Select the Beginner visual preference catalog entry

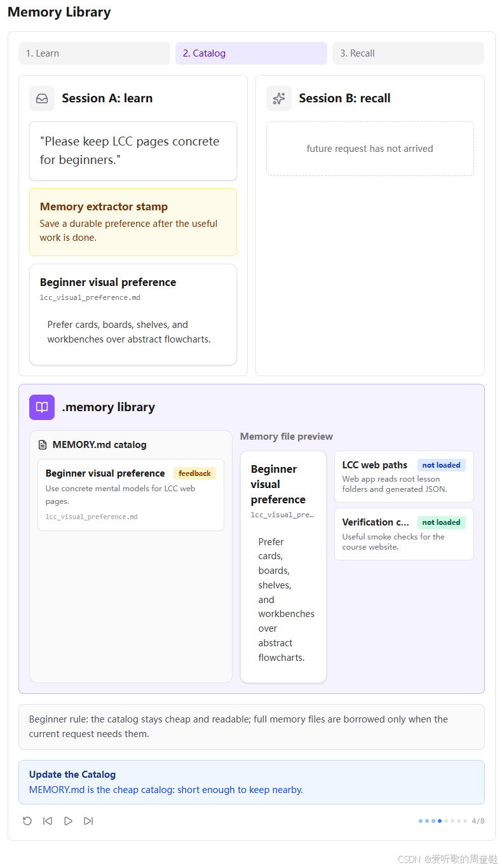point(131,495)
